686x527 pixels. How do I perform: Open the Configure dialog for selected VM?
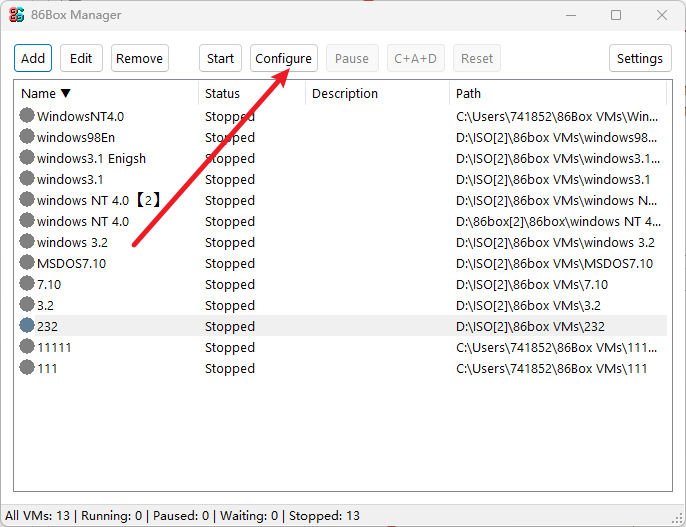283,58
